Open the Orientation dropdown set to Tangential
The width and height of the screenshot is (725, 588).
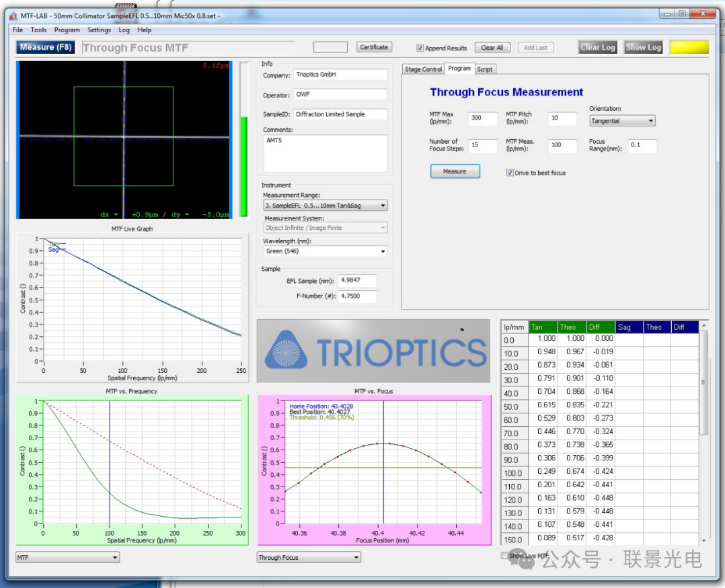pyautogui.click(x=622, y=121)
